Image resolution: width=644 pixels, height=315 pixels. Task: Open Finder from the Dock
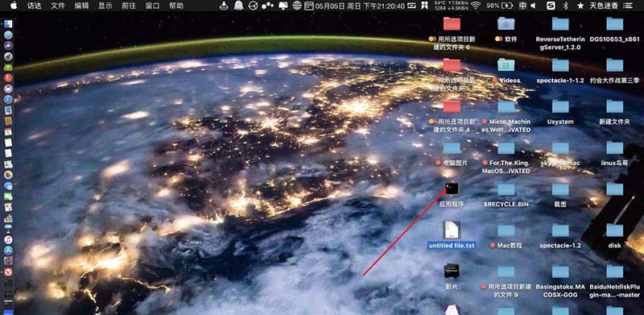[x=8, y=24]
